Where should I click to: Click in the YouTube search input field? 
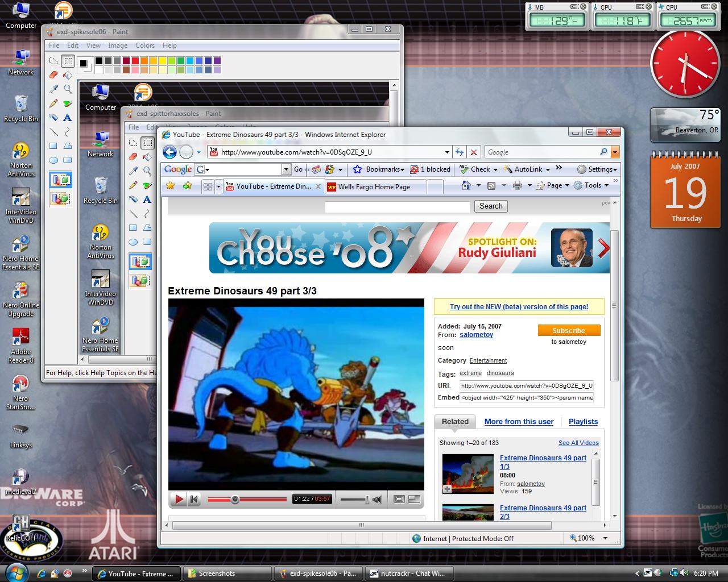pyautogui.click(x=397, y=207)
